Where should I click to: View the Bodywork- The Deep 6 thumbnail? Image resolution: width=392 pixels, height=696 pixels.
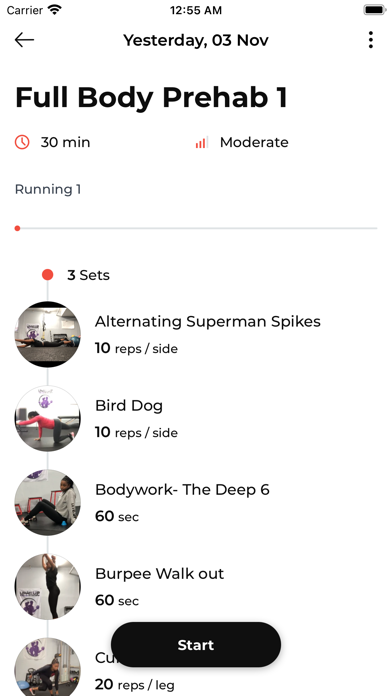click(48, 502)
